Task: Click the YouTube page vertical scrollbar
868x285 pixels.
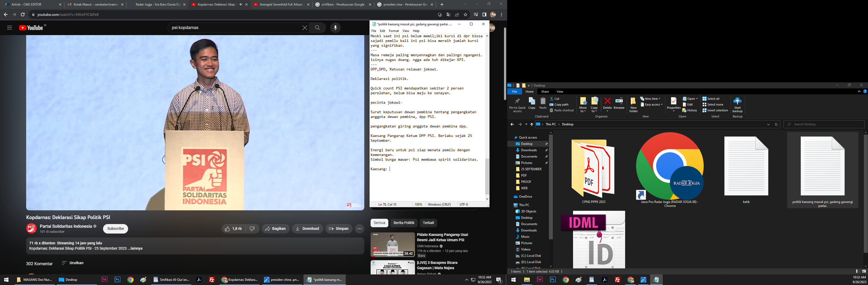Action: [505, 63]
